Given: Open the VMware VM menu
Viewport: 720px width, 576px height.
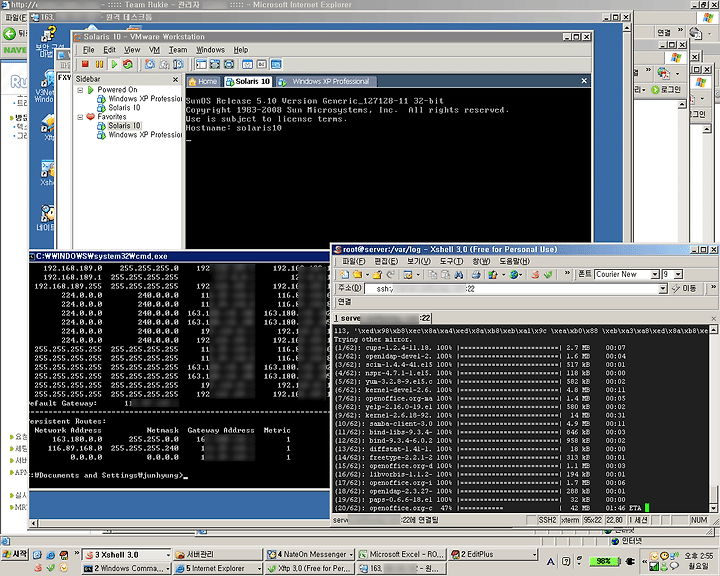Looking at the screenshot, I should (154, 50).
